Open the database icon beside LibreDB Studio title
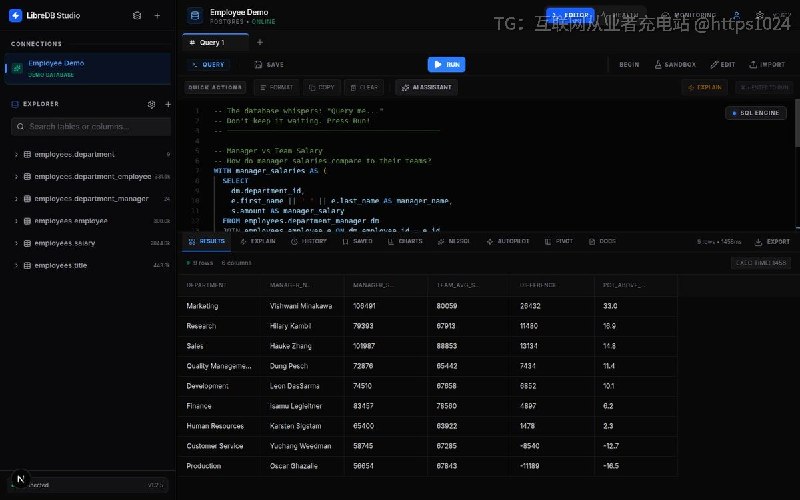 point(137,16)
